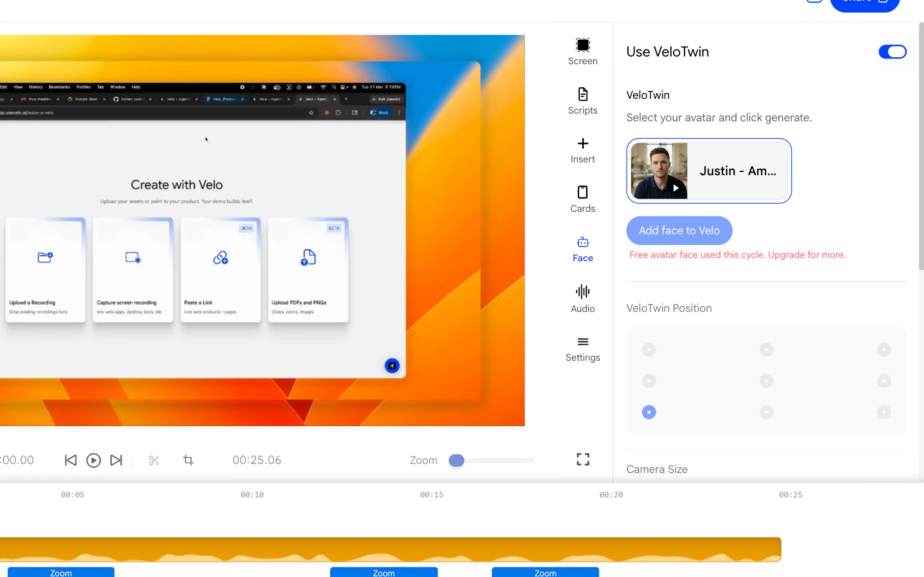Screen dimensions: 924x577
Task: Click the 00:05 timeline marker
Action: [73, 495]
